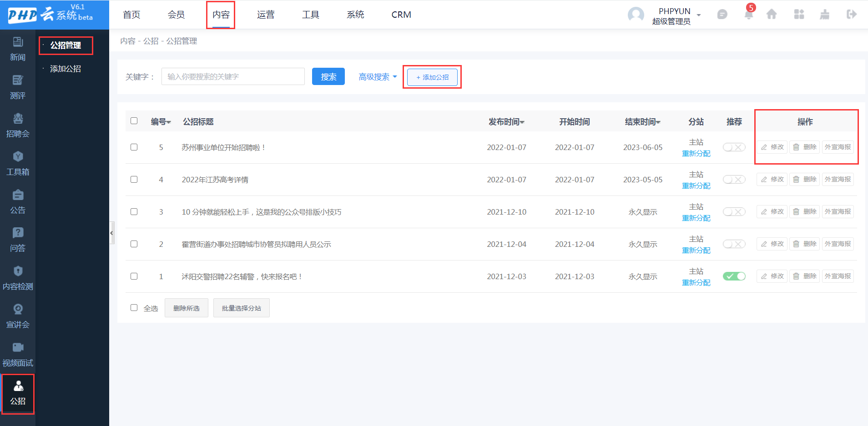This screenshot has height=426, width=868.
Task: Switch to the 运营 top menu
Action: coord(266,15)
